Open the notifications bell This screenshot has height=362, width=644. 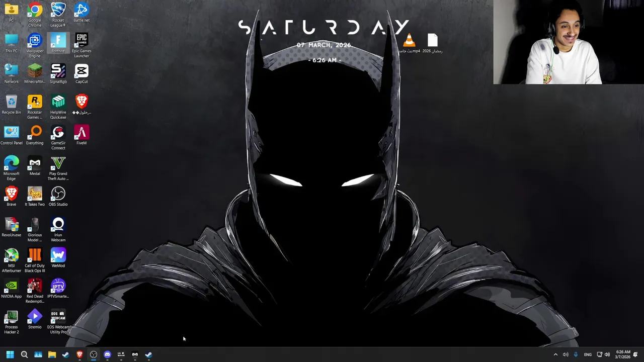pyautogui.click(x=635, y=354)
